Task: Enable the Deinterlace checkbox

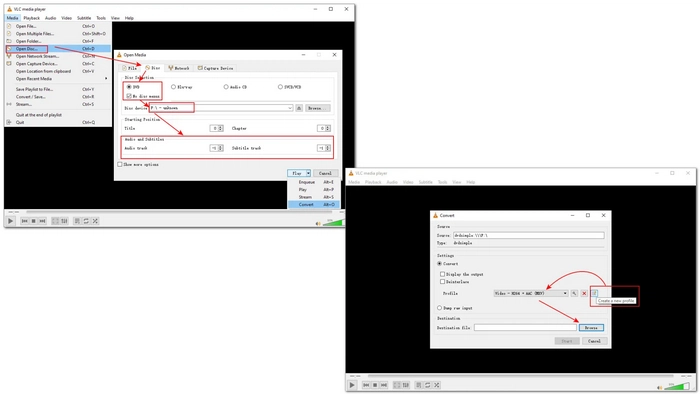Action: (442, 282)
